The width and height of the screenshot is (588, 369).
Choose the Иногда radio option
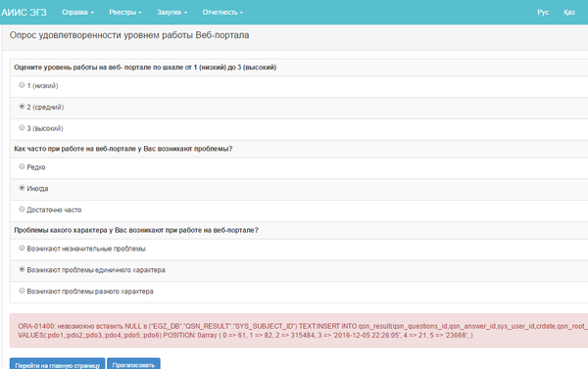[22, 188]
